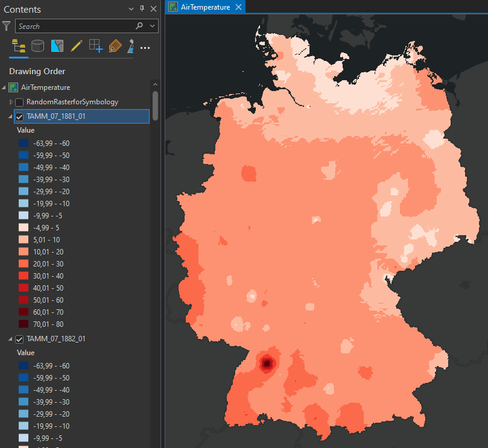Close the AirTemperature map tab
This screenshot has width=488, height=448.
pos(238,7)
